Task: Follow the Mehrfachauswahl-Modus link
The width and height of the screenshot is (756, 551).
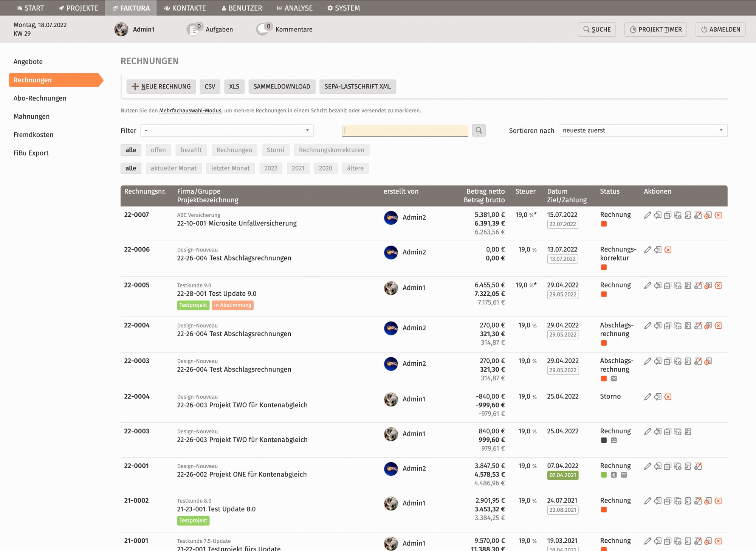Action: [x=190, y=111]
